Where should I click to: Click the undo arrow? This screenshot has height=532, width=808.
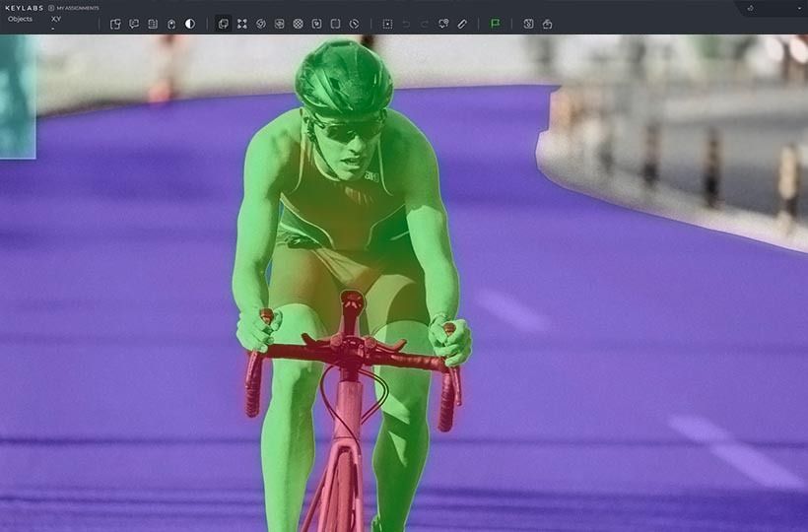[x=406, y=24]
